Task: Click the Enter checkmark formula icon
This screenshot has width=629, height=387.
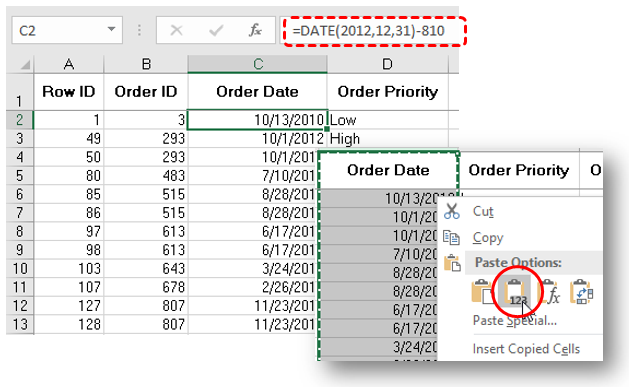Action: coord(216,30)
